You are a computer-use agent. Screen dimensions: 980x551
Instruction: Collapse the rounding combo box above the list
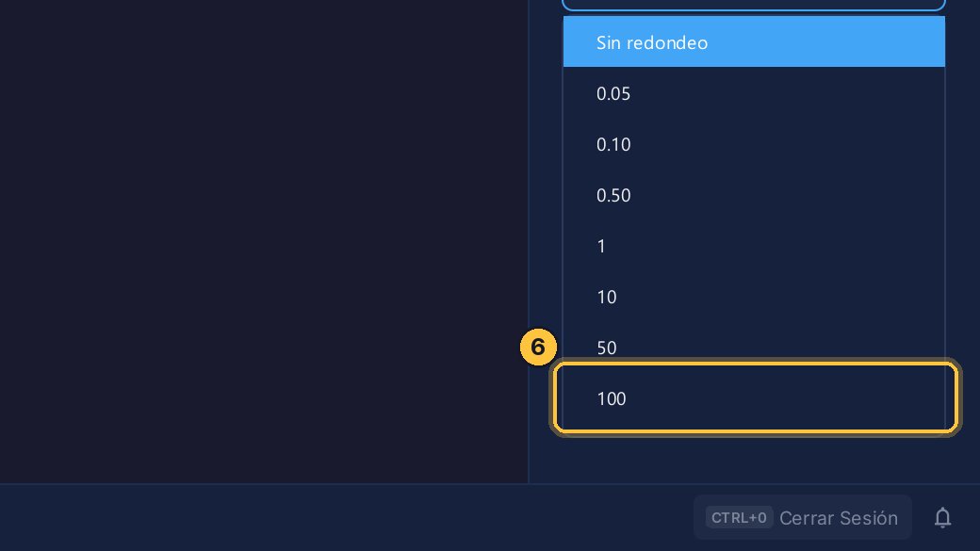[754, 5]
